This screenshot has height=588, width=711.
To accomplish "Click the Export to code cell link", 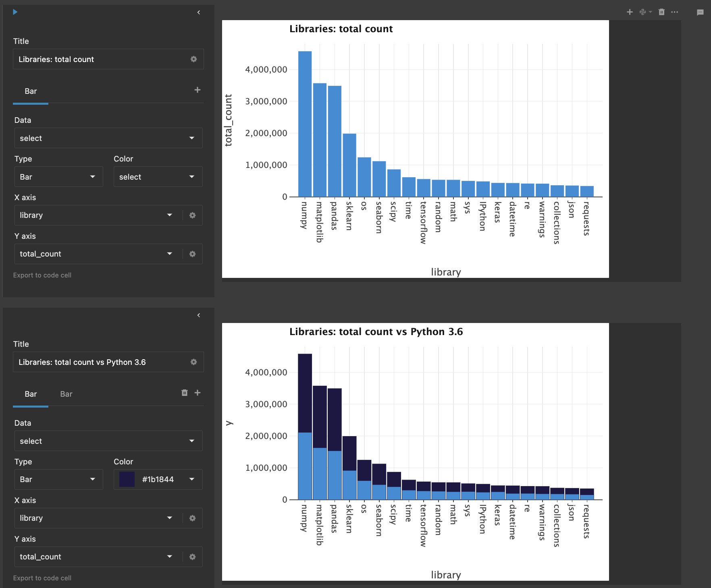I will (42, 275).
